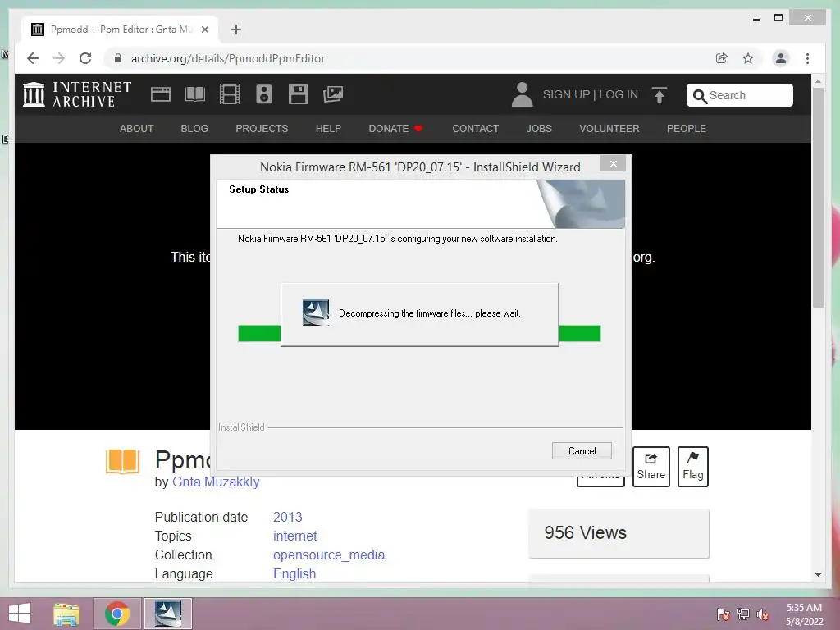Click the Action Center flag tray icon
Image resolution: width=840 pixels, height=630 pixels.
(x=724, y=614)
